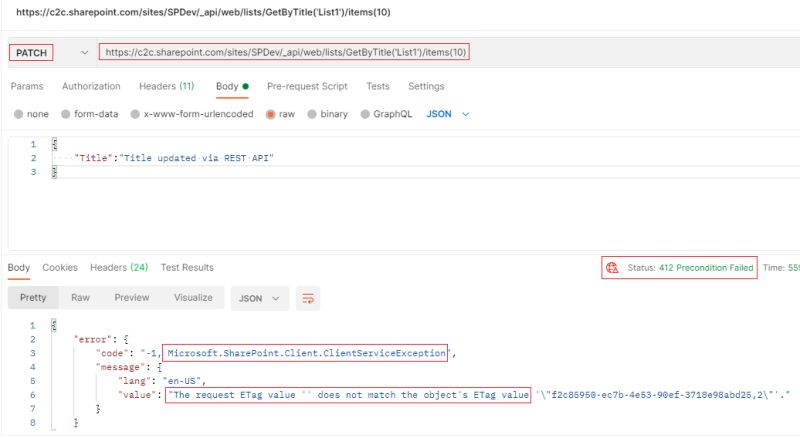
Task: Click the 412 Precondition Failed status
Action: click(706, 267)
